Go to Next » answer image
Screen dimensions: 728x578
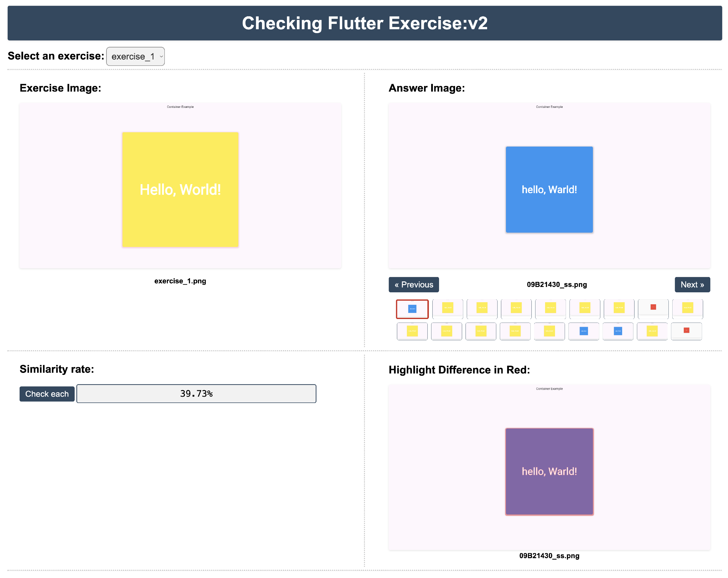coord(692,285)
